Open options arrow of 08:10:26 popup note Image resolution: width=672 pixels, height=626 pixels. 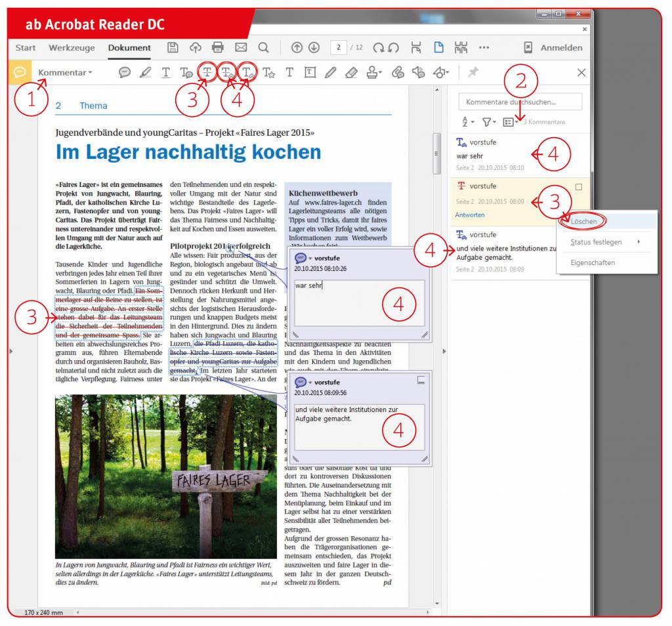click(310, 259)
